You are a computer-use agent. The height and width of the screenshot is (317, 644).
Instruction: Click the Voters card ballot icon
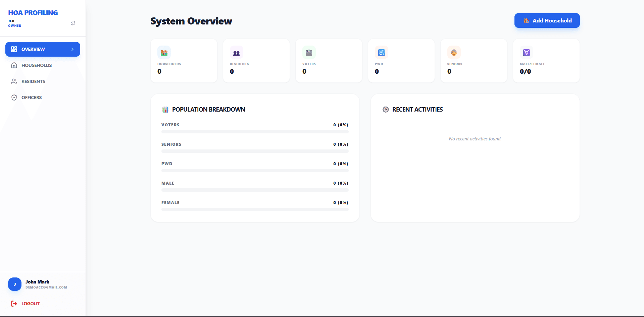309,53
